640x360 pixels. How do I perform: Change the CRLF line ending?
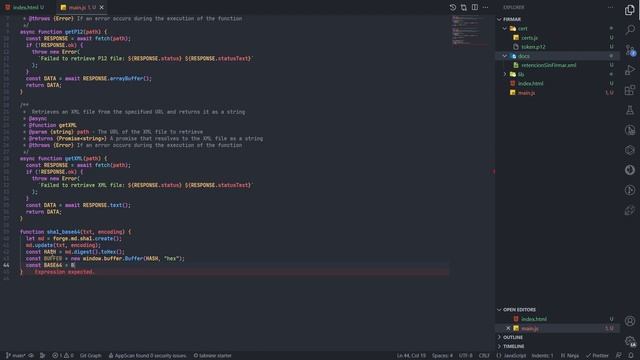point(484,356)
